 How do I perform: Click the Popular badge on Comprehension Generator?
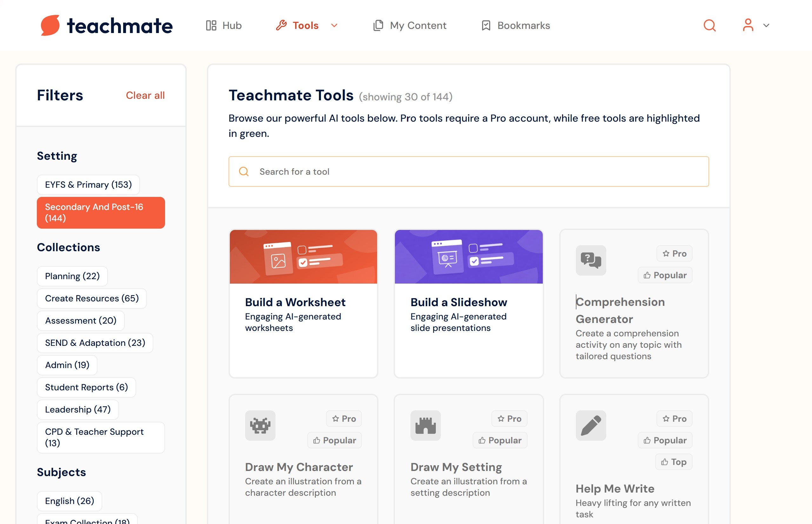tap(665, 275)
